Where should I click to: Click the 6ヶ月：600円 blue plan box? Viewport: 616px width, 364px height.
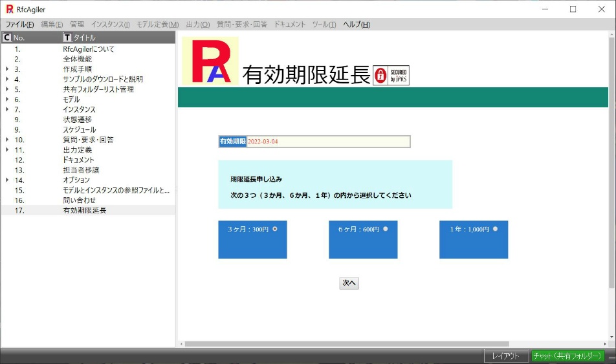coord(363,239)
